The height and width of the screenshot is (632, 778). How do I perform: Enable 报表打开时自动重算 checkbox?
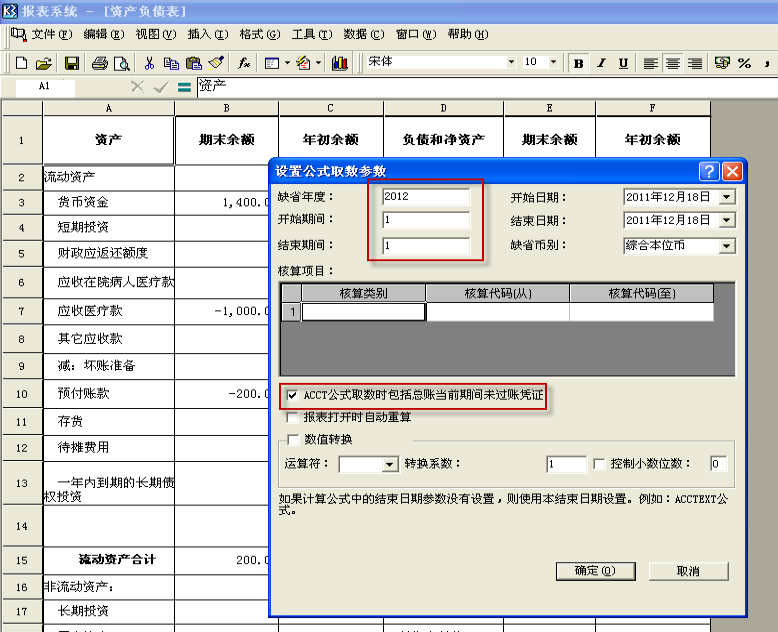click(x=292, y=418)
